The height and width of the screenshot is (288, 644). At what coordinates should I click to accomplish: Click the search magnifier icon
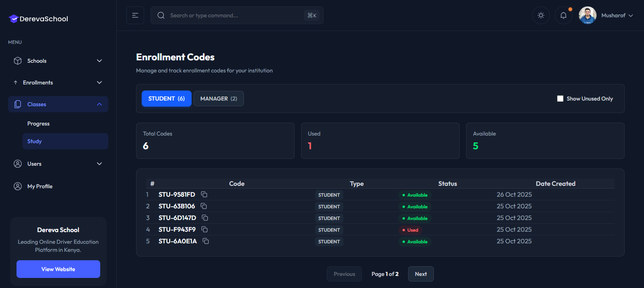(x=161, y=15)
